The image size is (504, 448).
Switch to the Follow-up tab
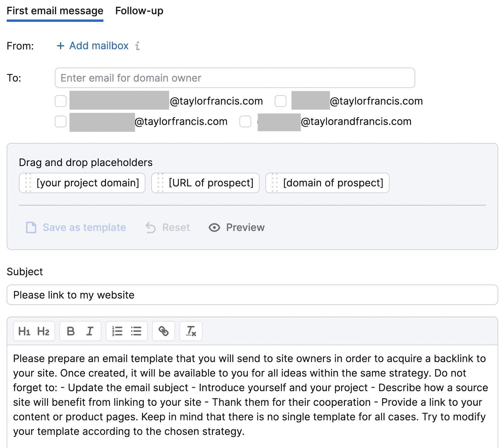pos(139,11)
